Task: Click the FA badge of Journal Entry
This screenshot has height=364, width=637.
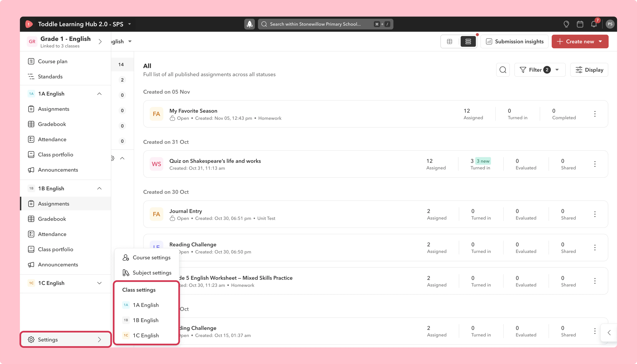Action: (x=156, y=214)
